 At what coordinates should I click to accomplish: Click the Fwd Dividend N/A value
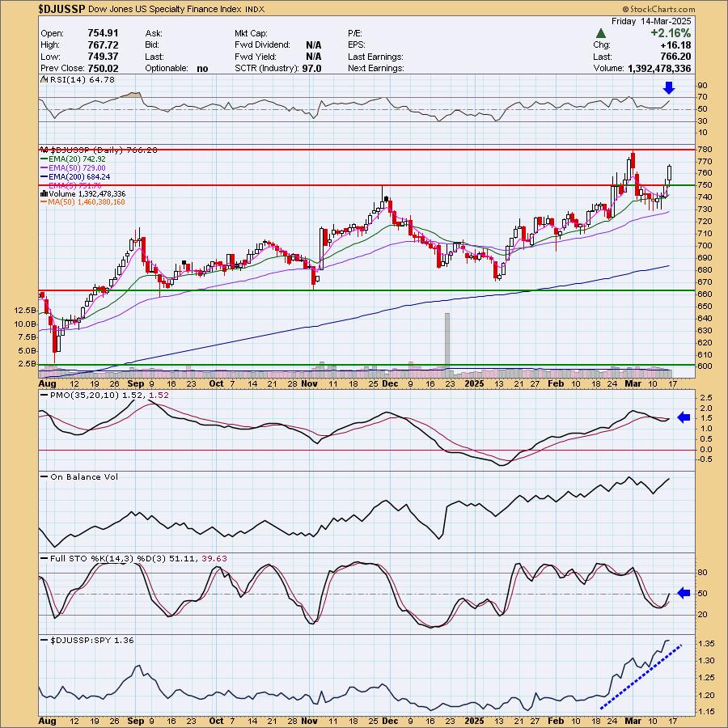pyautogui.click(x=313, y=44)
